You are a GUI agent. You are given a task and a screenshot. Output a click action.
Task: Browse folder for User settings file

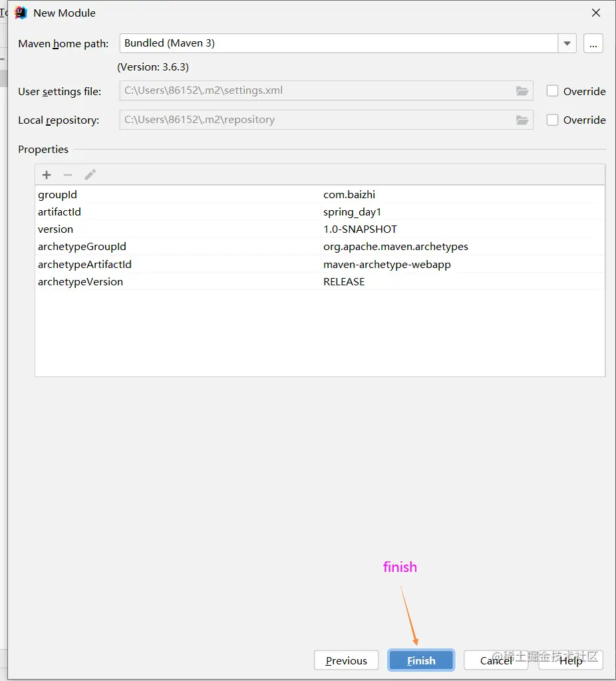click(522, 90)
